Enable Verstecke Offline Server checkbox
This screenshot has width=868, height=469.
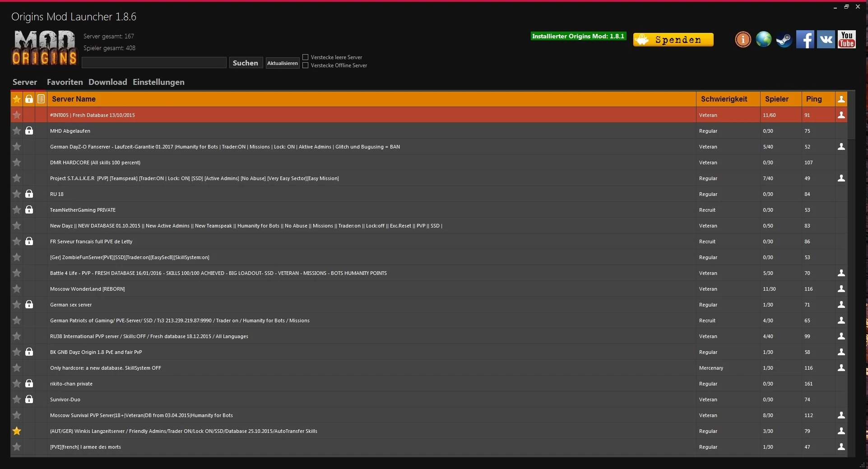(x=306, y=65)
